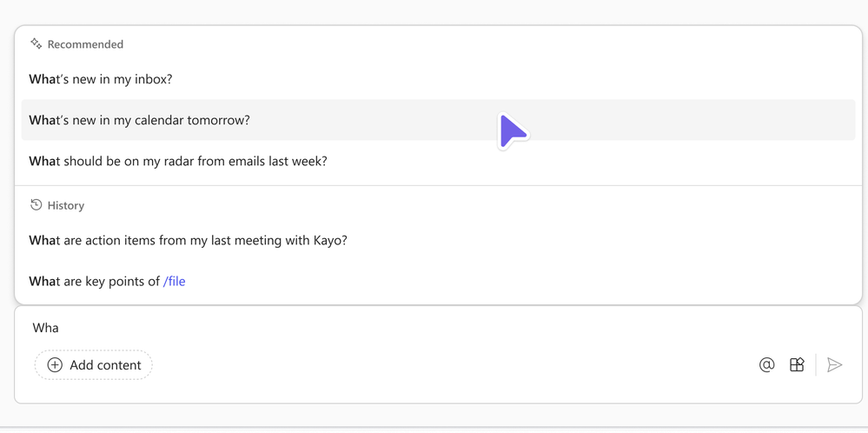Click the History clock icon
Image resolution: width=868 pixels, height=433 pixels.
[x=36, y=205]
